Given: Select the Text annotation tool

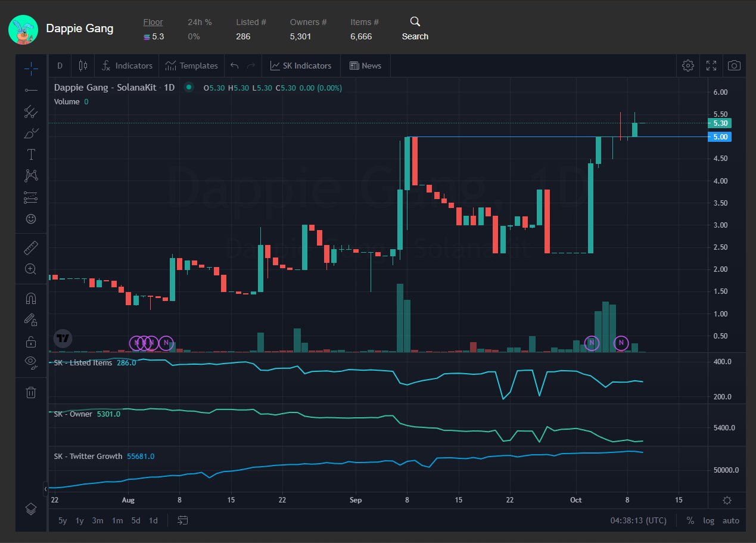Looking at the screenshot, I should pyautogui.click(x=31, y=154).
